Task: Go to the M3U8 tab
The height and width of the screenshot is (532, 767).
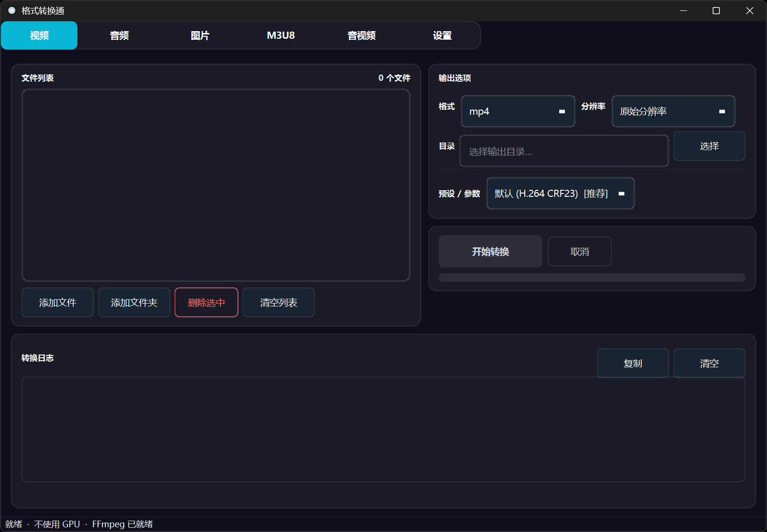Action: (281, 35)
